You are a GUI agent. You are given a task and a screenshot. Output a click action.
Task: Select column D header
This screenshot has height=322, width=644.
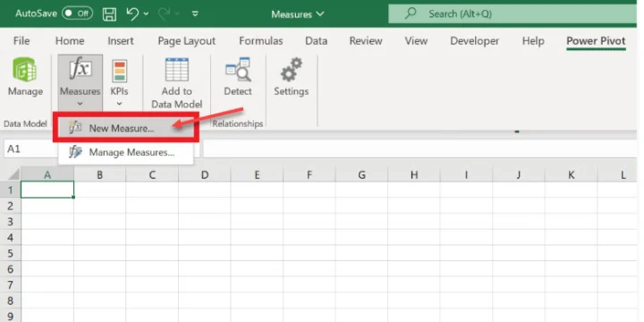tap(205, 175)
